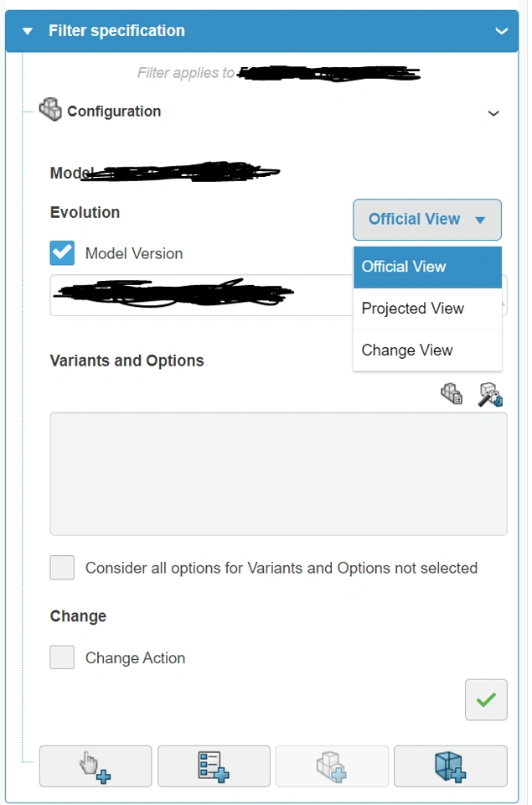The height and width of the screenshot is (805, 532).
Task: Tick the Change Action checkbox
Action: click(x=62, y=657)
